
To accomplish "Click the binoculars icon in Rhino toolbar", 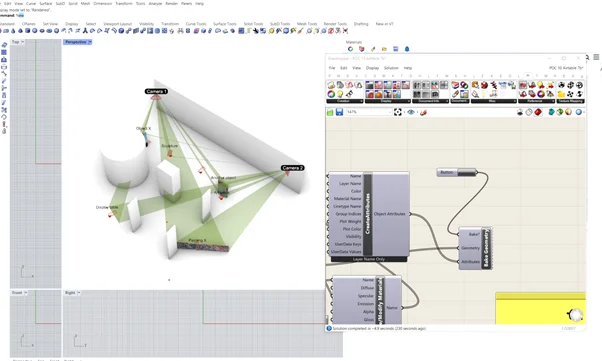I will (180, 31).
